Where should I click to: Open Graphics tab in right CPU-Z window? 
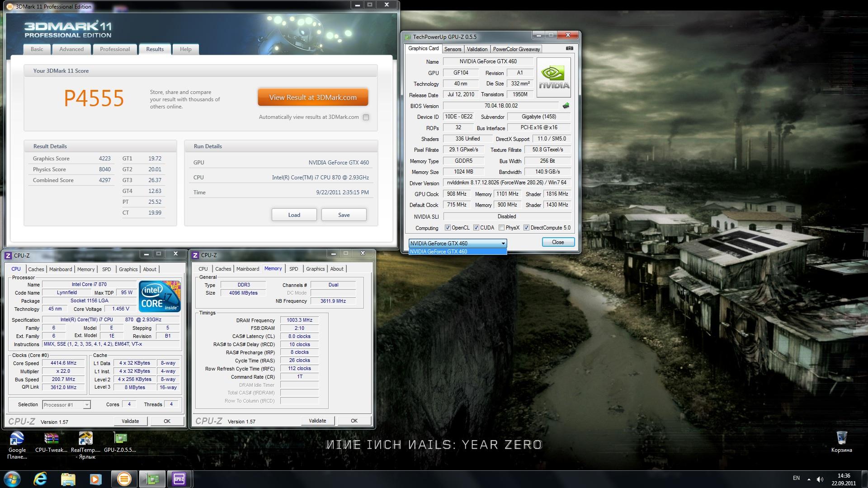[315, 269]
